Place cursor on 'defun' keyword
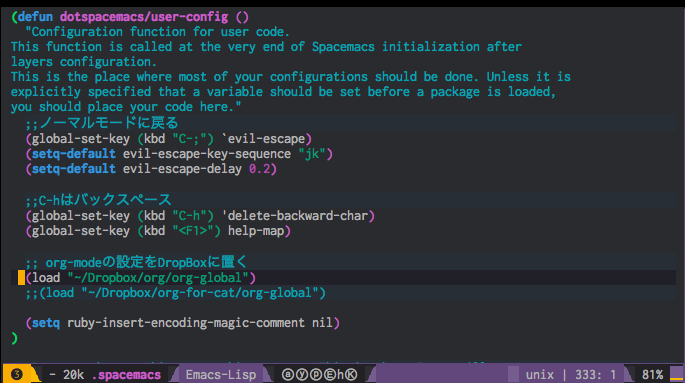The width and height of the screenshot is (685, 383). coord(35,17)
